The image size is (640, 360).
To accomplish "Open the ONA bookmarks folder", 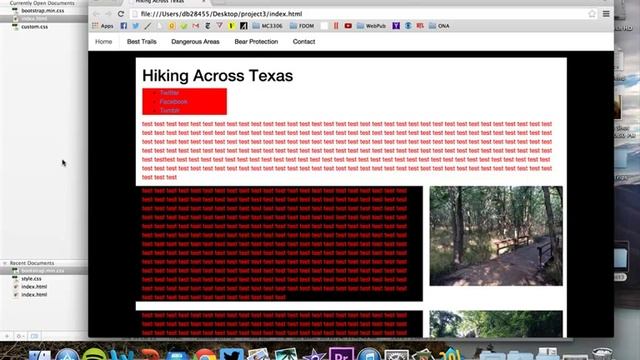I will tap(439, 26).
